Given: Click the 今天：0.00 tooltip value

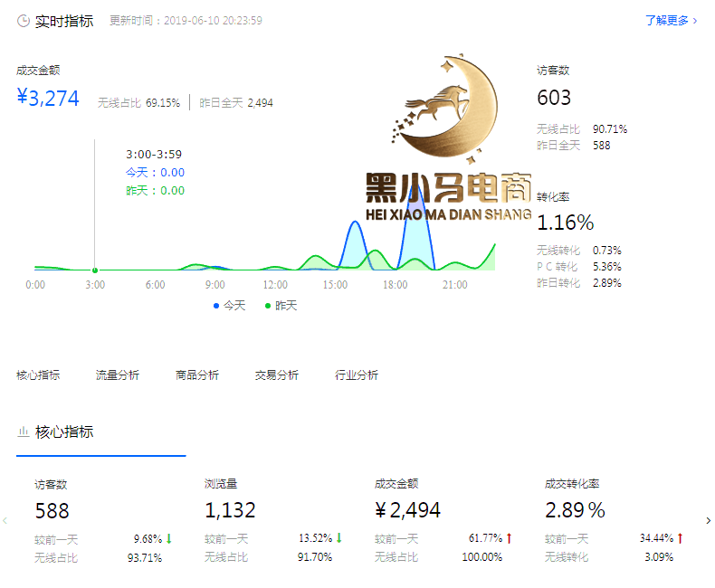Looking at the screenshot, I should pyautogui.click(x=155, y=172).
